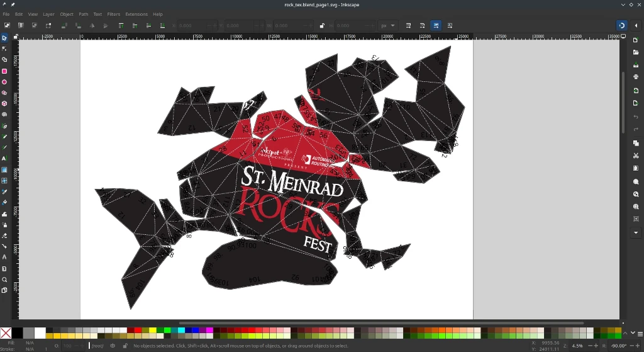This screenshot has height=352, width=644.
Task: Select the Ellipse tool
Action: (x=4, y=82)
